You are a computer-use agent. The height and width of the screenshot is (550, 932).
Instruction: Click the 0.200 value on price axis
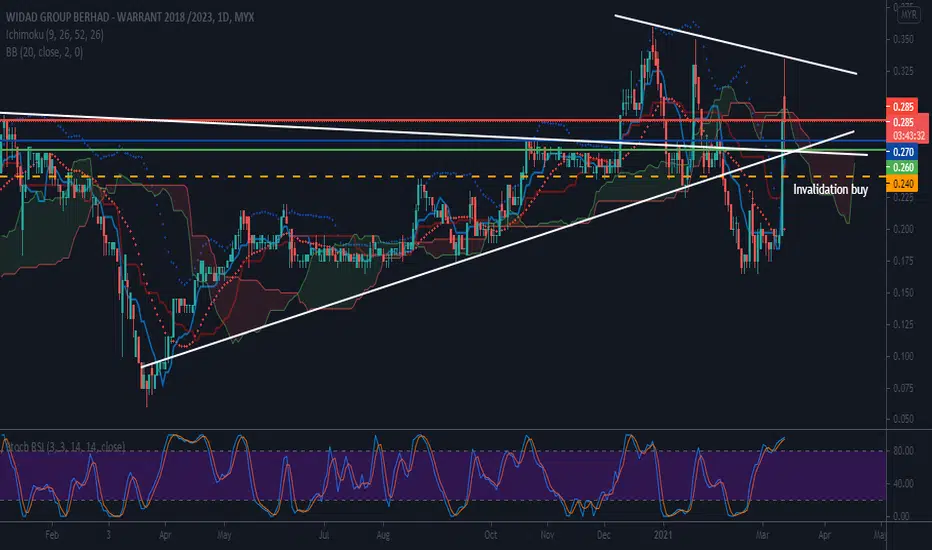click(903, 230)
